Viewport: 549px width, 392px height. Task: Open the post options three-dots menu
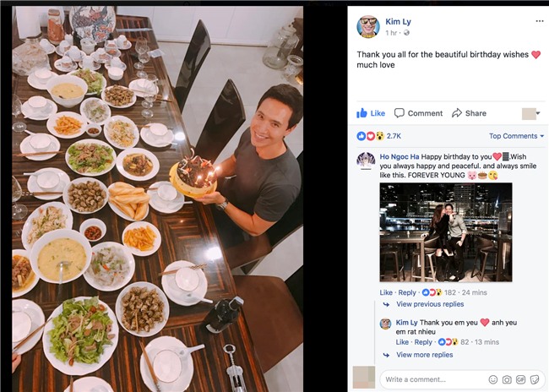point(538,23)
